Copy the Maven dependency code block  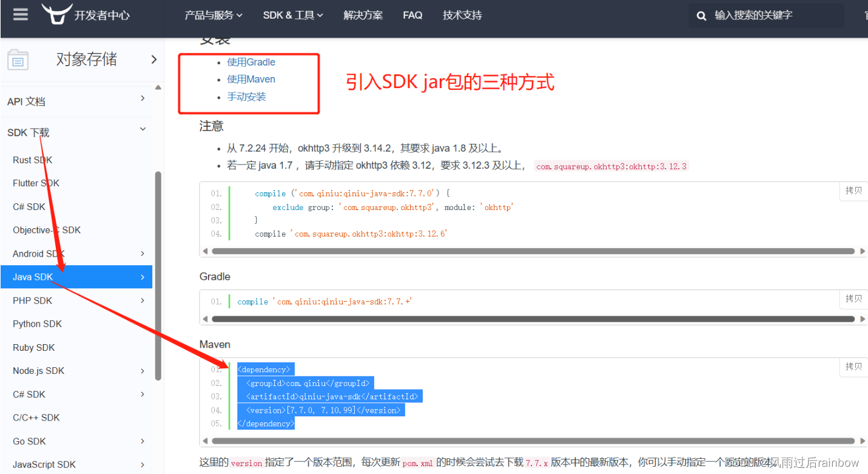(853, 367)
